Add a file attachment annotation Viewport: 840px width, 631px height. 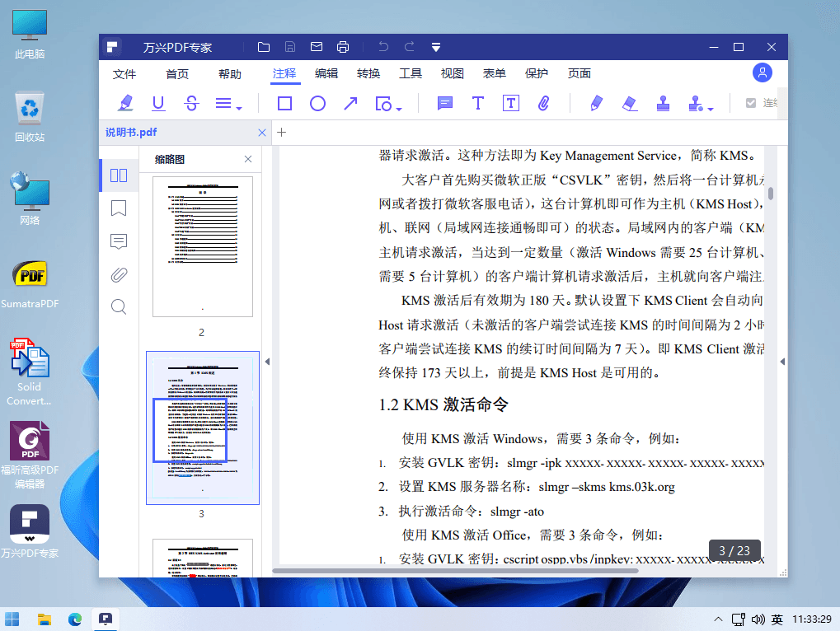[544, 103]
